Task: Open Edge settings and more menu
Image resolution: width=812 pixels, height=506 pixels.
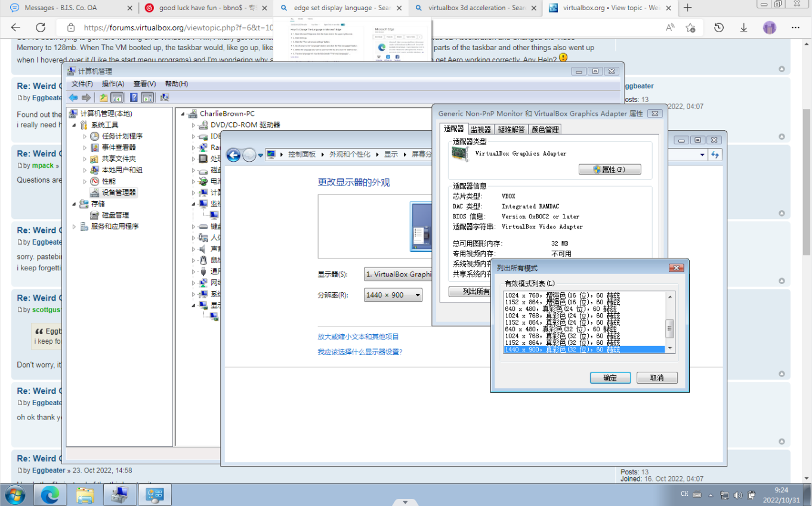Action: (x=795, y=27)
